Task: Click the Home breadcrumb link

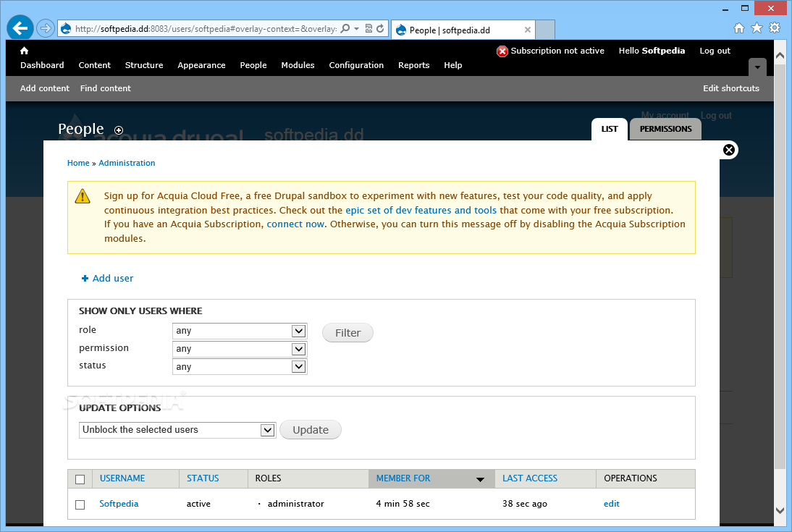Action: (x=78, y=163)
